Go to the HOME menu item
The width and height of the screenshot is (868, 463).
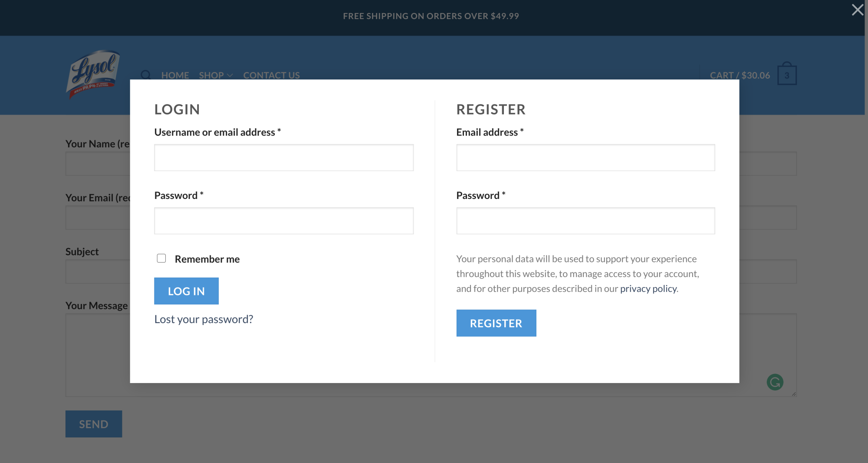[x=175, y=75]
